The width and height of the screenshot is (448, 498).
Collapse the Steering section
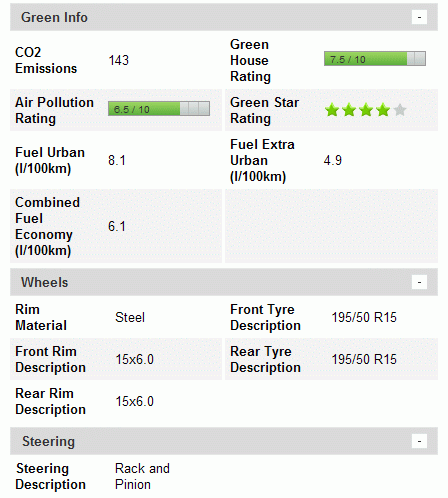click(x=419, y=441)
